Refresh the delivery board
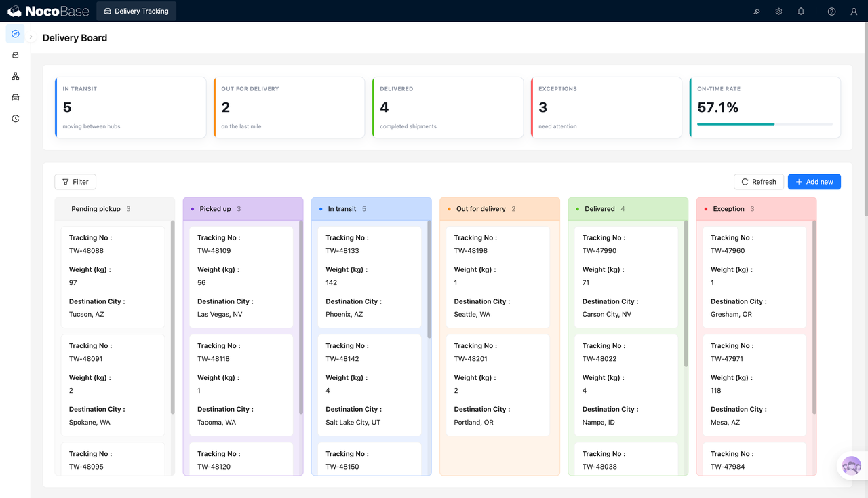The height and width of the screenshot is (498, 868). (x=759, y=182)
